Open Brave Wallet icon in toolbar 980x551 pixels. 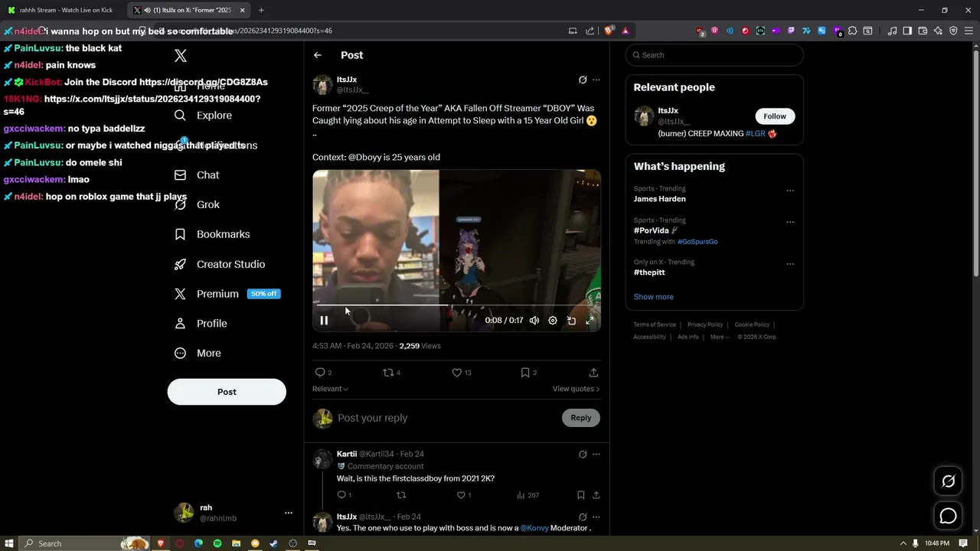(923, 31)
